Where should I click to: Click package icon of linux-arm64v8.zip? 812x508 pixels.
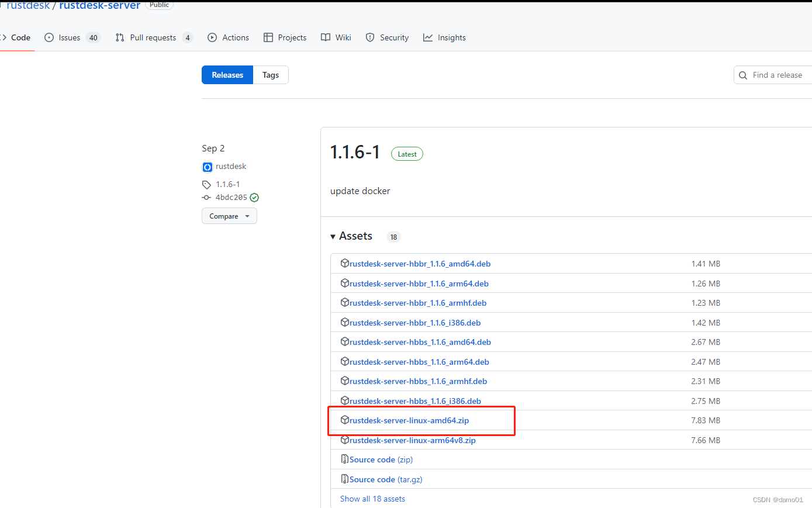click(345, 440)
